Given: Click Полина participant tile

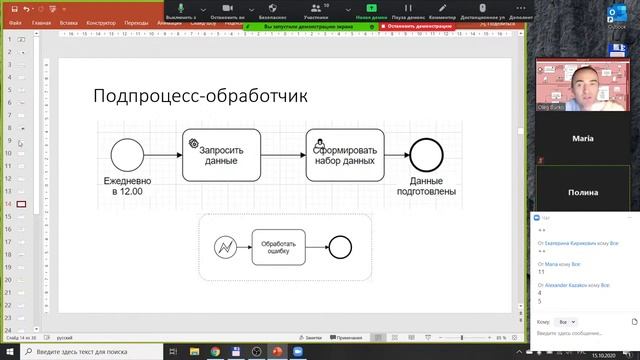Looking at the screenshot, I should [x=583, y=192].
